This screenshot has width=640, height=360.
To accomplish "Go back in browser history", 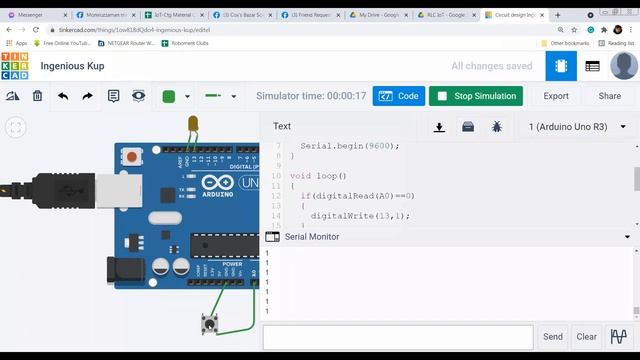I will tap(9, 30).
